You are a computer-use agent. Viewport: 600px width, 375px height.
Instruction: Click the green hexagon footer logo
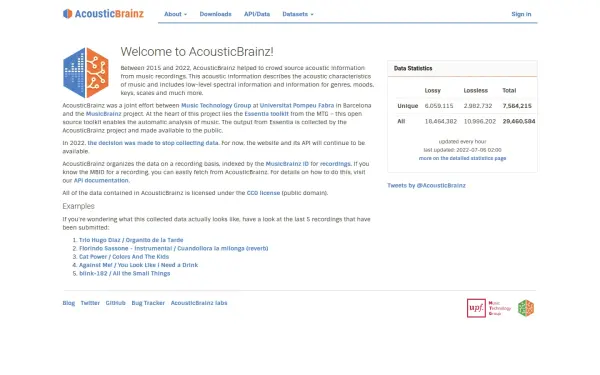coord(526,308)
